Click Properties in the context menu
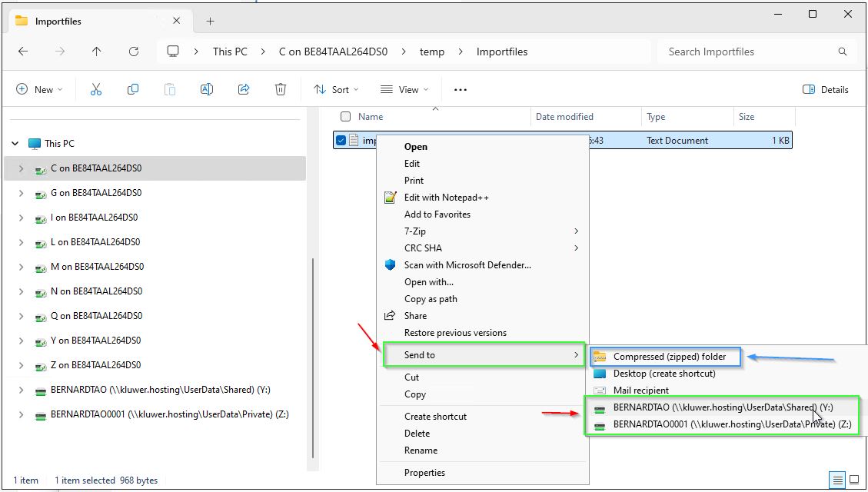Image resolution: width=868 pixels, height=492 pixels. tap(424, 473)
